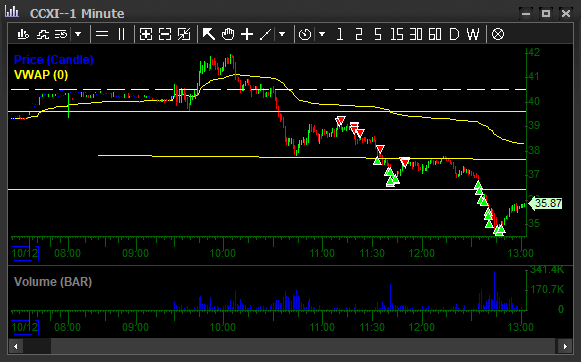Click the lowest green buy marker near 12:47
Image resolution: width=581 pixels, height=362 pixels.
pos(499,231)
